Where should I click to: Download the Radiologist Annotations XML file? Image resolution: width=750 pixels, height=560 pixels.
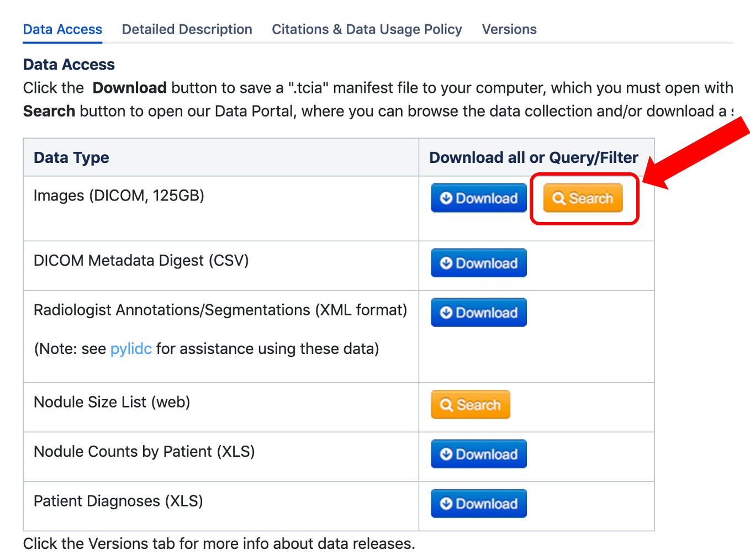click(x=478, y=312)
